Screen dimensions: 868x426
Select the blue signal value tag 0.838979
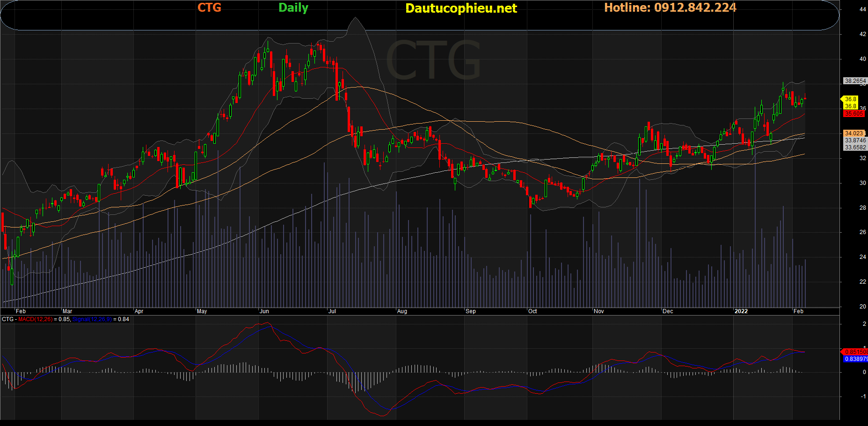[855, 359]
